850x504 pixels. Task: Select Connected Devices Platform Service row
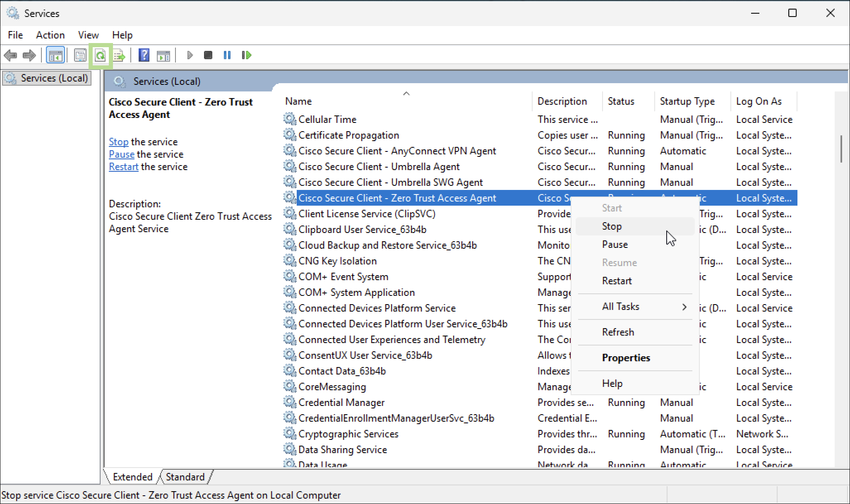tap(377, 308)
